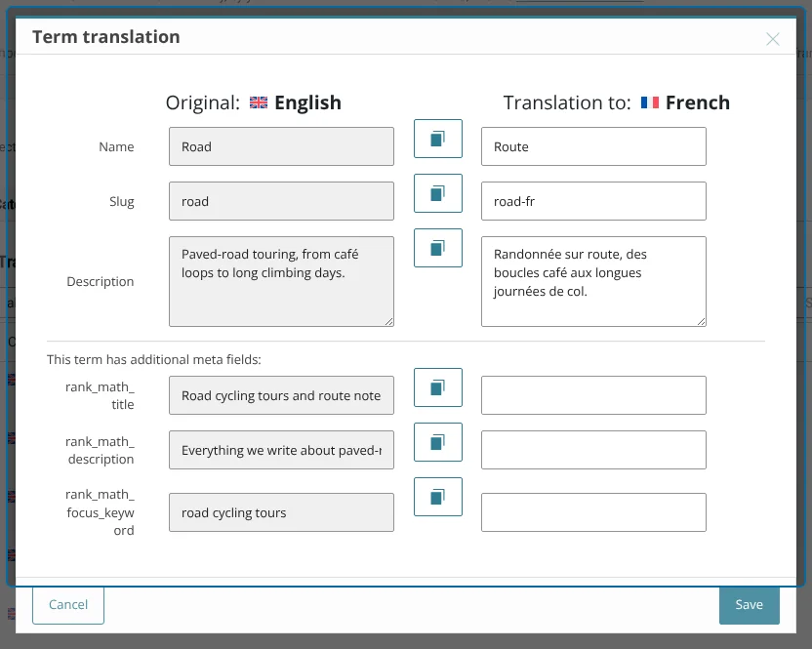Click the original Name field 'Road'
Viewport: 812px width, 649px height.
pyautogui.click(x=281, y=146)
